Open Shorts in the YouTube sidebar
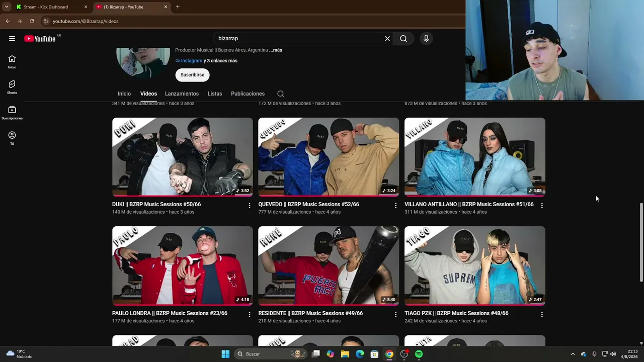 (x=12, y=87)
